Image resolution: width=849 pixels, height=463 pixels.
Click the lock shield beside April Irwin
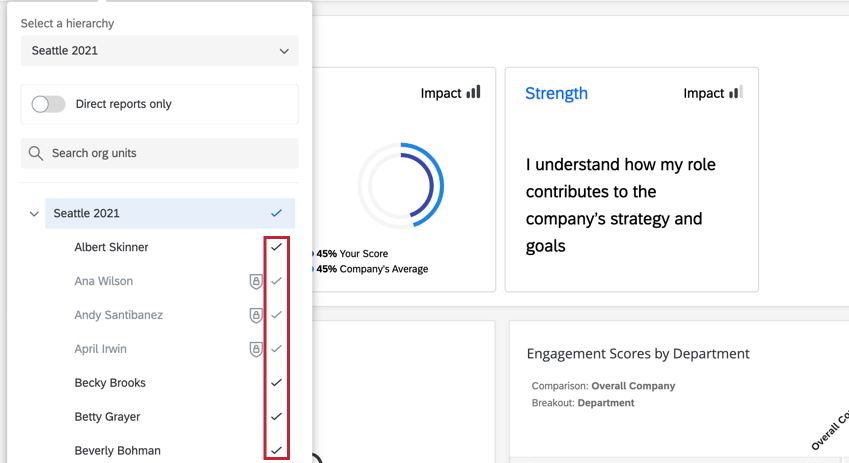tap(256, 350)
